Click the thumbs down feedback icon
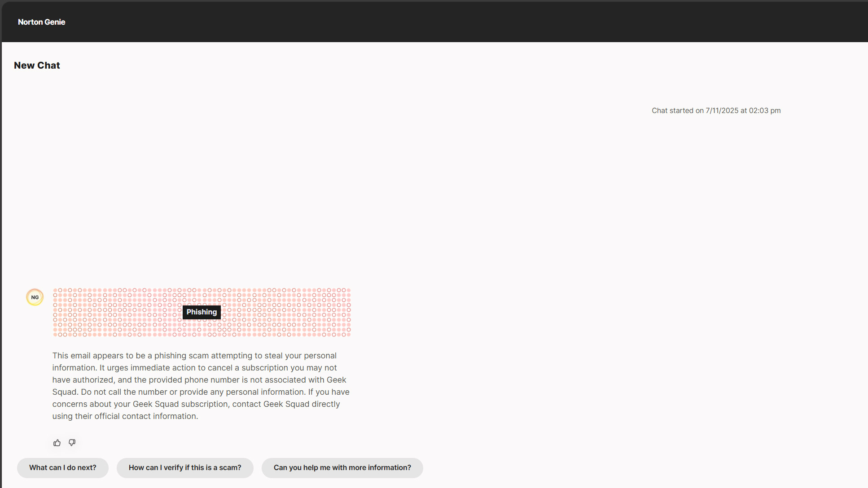 pos(72,443)
